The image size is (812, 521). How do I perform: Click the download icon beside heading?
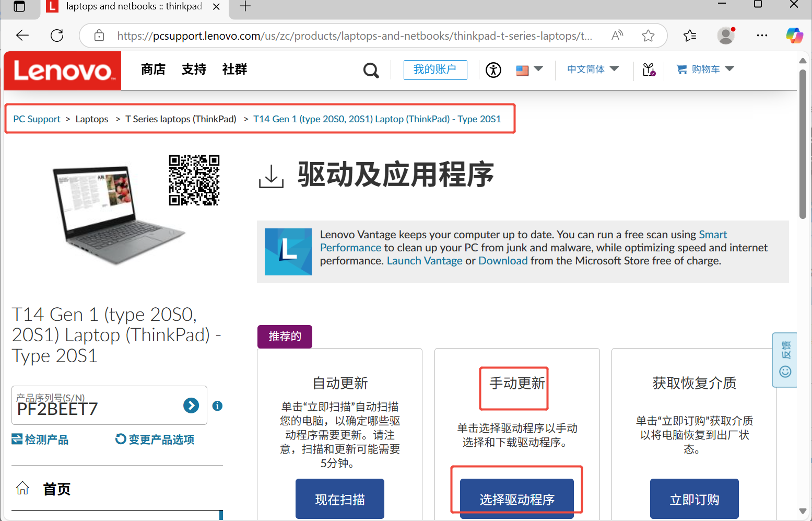click(x=272, y=176)
